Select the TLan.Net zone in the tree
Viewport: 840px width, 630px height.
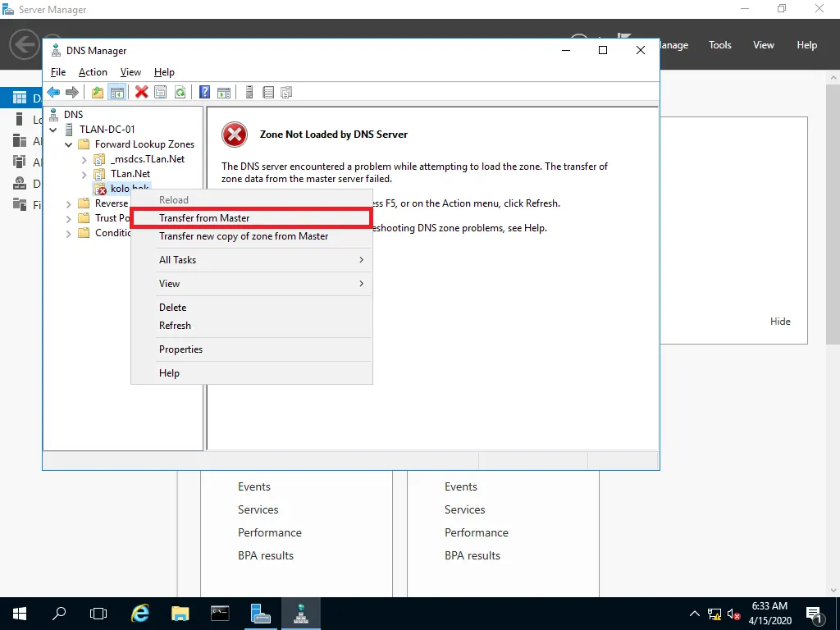coord(130,174)
